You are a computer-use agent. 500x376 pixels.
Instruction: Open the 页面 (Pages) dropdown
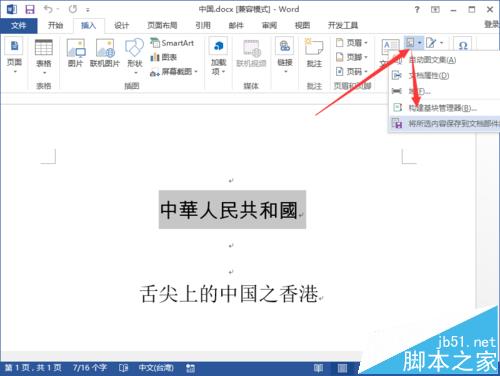[x=14, y=55]
